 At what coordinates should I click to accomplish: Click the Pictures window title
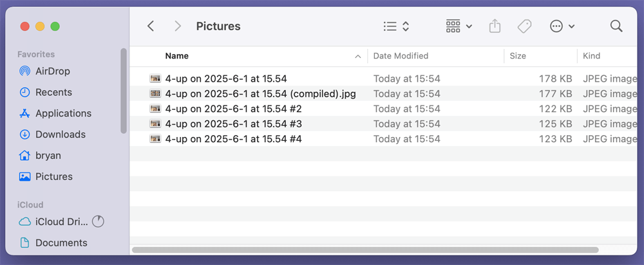coord(218,26)
